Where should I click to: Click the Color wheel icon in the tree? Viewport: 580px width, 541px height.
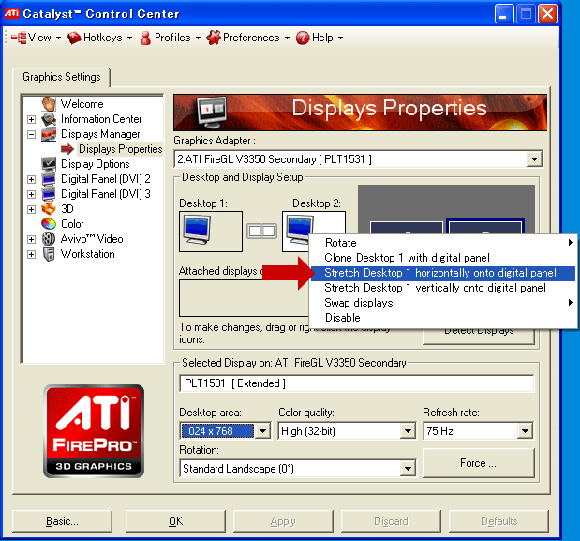(x=48, y=224)
